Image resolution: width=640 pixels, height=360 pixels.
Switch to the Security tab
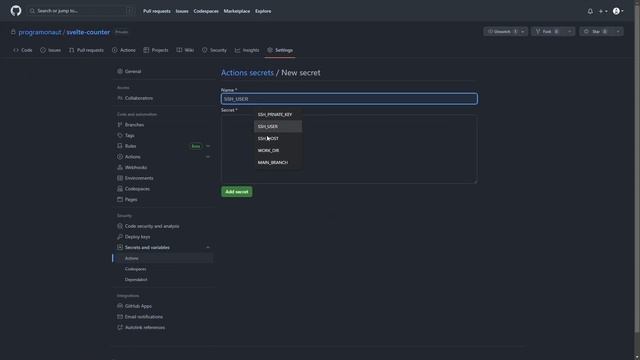[214, 50]
